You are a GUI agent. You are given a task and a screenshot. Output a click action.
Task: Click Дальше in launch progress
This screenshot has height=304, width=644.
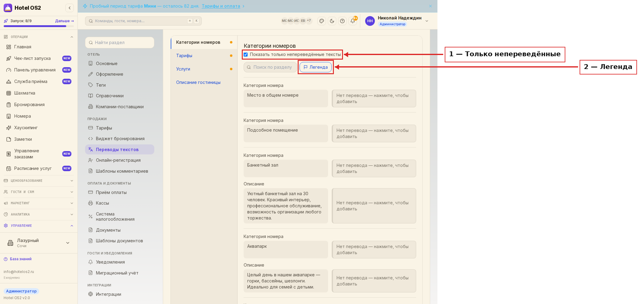coord(64,21)
